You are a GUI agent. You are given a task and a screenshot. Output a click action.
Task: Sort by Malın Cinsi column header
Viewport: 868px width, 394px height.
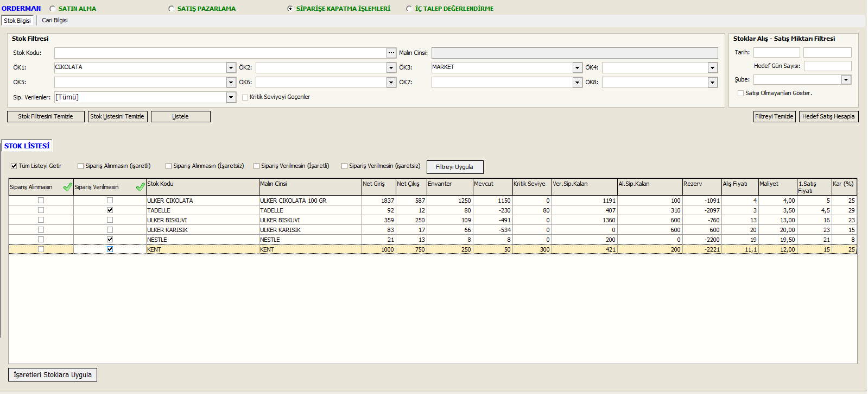[310, 187]
